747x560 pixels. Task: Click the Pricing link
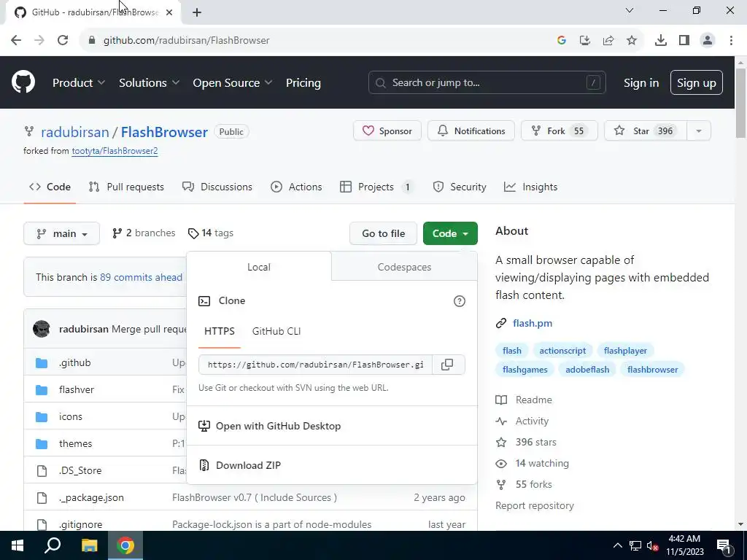coord(303,83)
